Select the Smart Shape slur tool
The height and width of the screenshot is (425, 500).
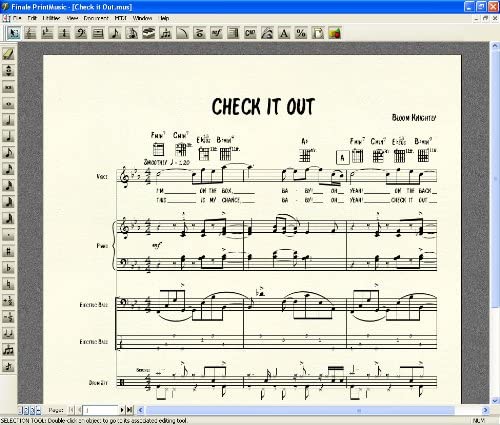[182, 33]
